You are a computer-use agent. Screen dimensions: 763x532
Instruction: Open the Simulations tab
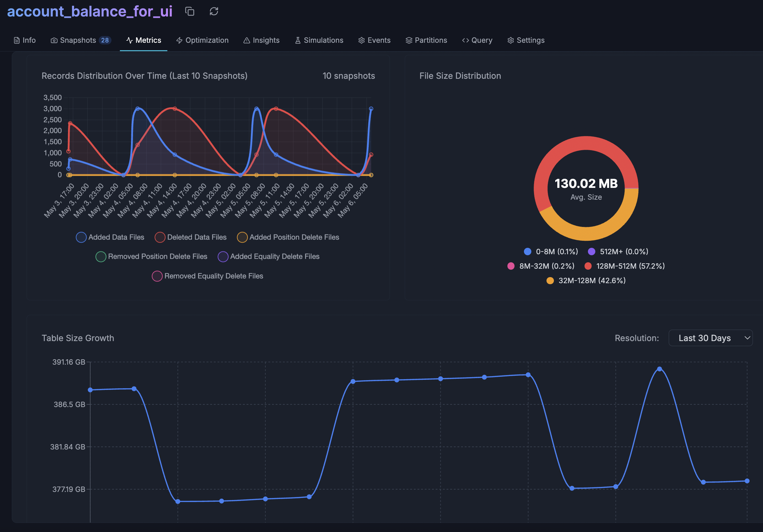tap(319, 40)
